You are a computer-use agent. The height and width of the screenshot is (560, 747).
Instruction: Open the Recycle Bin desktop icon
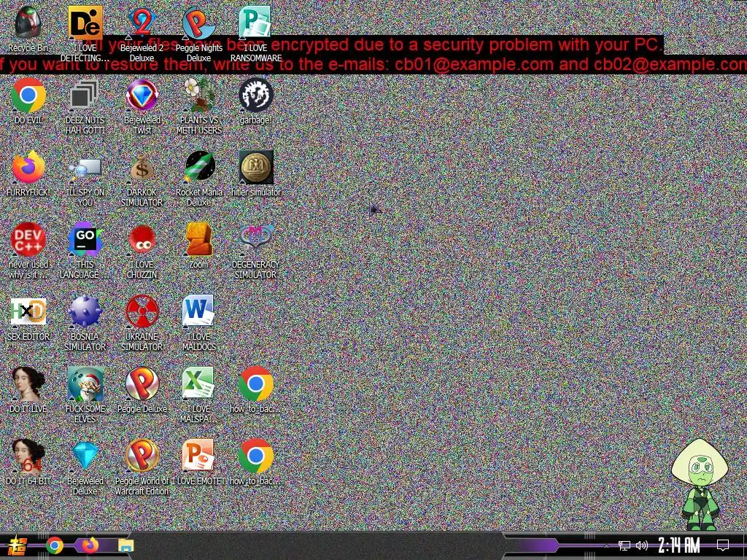(28, 23)
